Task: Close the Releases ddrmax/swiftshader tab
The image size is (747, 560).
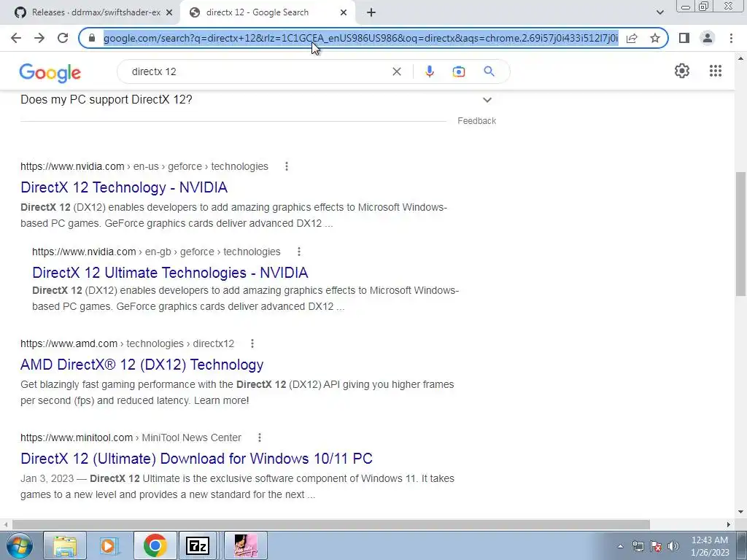Action: [169, 12]
